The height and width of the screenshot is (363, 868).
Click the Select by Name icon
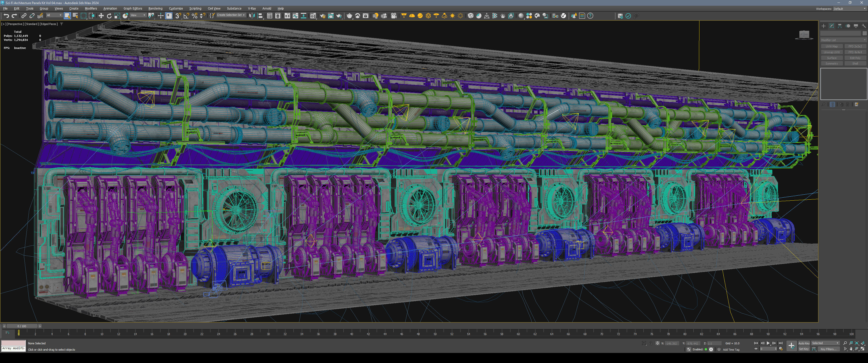click(x=75, y=16)
